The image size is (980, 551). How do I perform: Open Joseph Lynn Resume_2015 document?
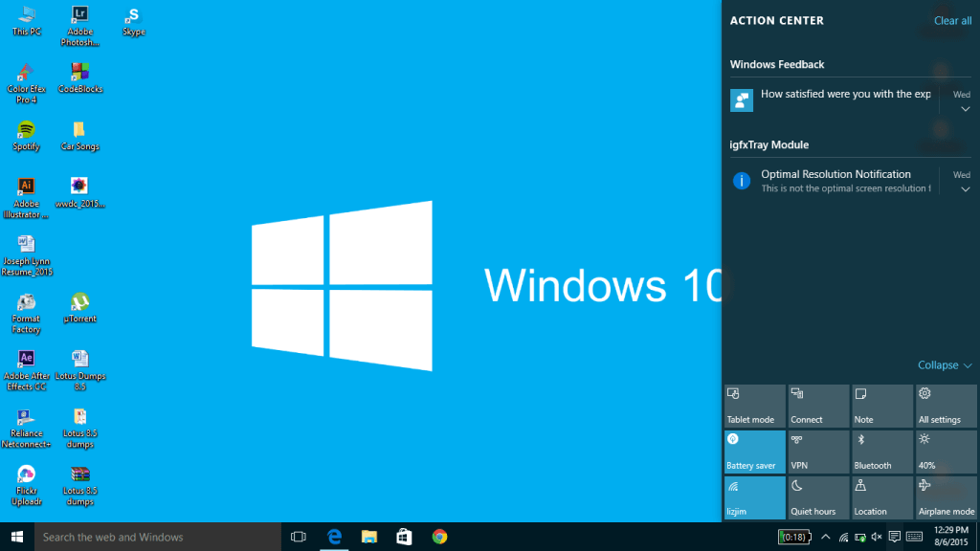click(x=26, y=255)
